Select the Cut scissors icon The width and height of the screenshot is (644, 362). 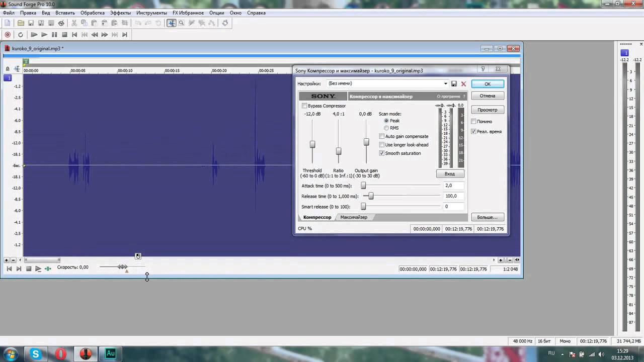pyautogui.click(x=74, y=23)
